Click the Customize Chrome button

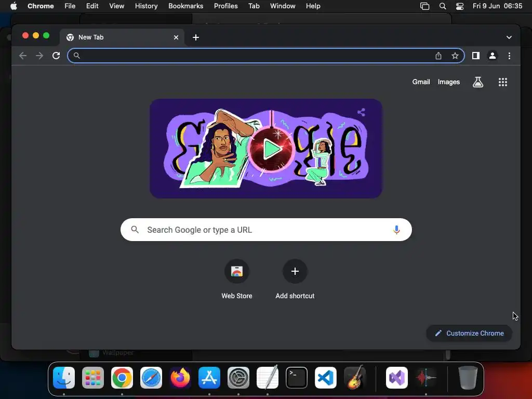[469, 333]
